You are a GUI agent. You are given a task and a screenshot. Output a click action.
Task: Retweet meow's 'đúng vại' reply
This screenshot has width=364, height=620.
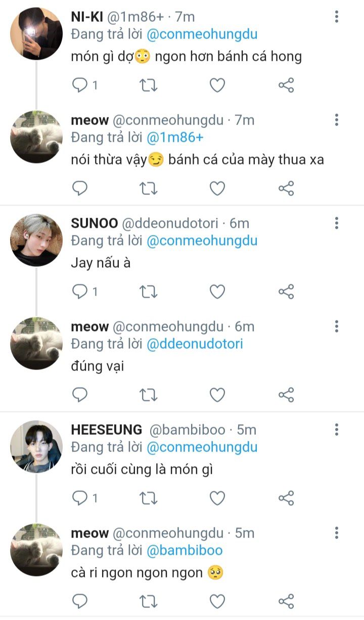(x=149, y=394)
